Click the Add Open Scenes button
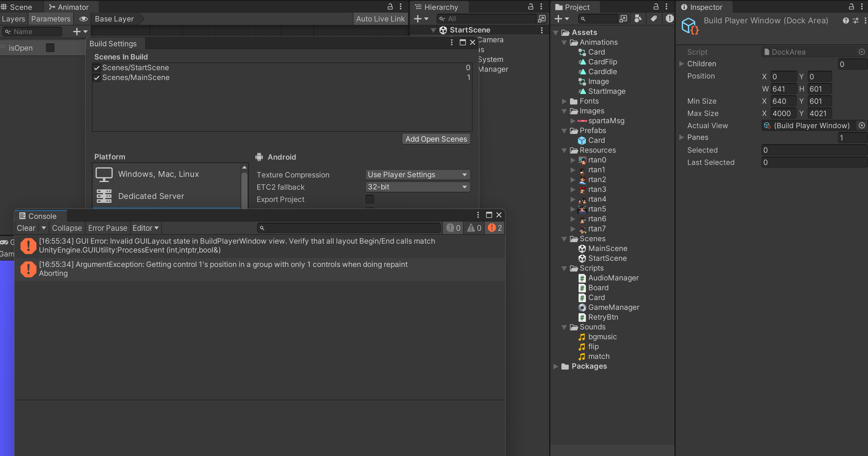This screenshot has height=456, width=868. [x=436, y=139]
